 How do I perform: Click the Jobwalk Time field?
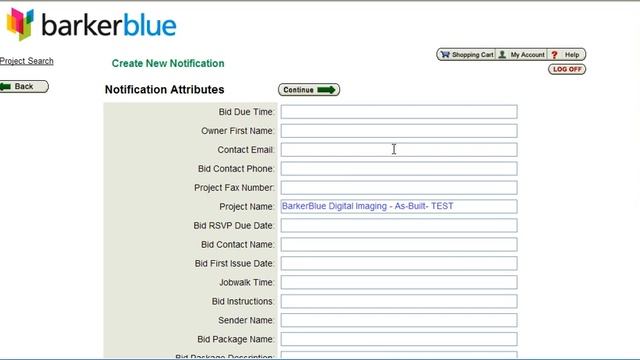click(x=399, y=282)
